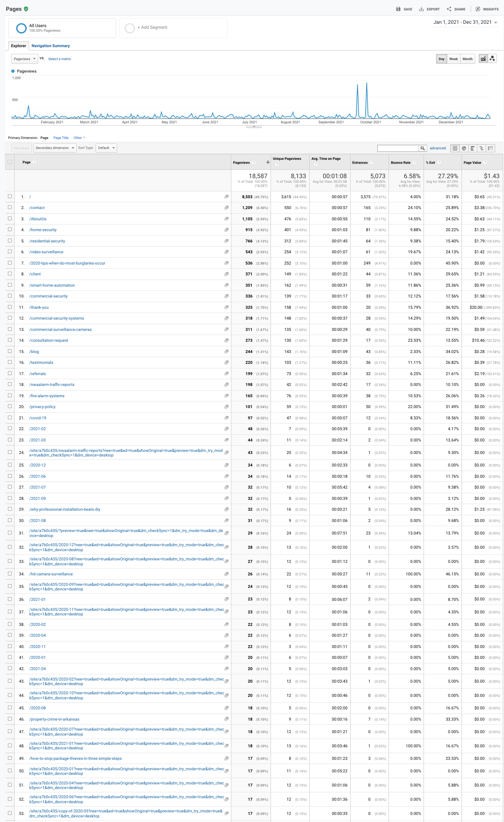Select the performance bar view icon
The image size is (504, 822).
tap(473, 148)
